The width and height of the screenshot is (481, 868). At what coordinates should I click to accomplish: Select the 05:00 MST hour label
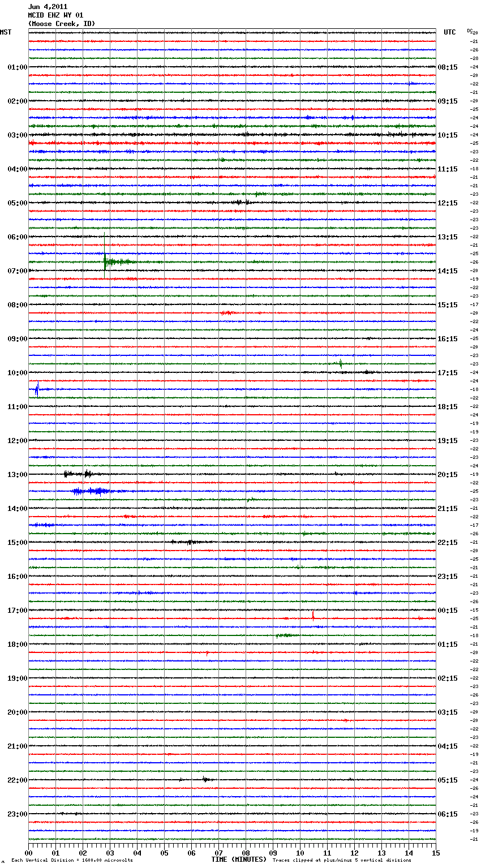[x=18, y=203]
